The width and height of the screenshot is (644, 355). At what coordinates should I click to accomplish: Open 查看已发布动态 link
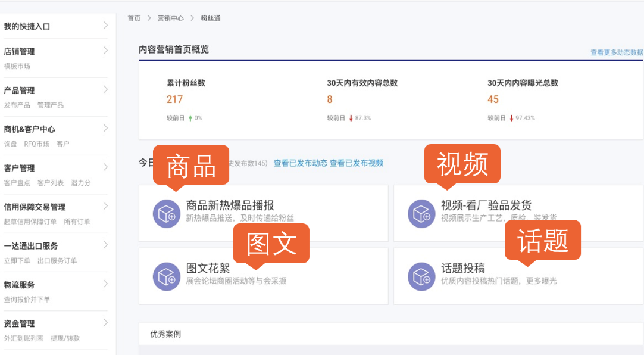(x=300, y=163)
